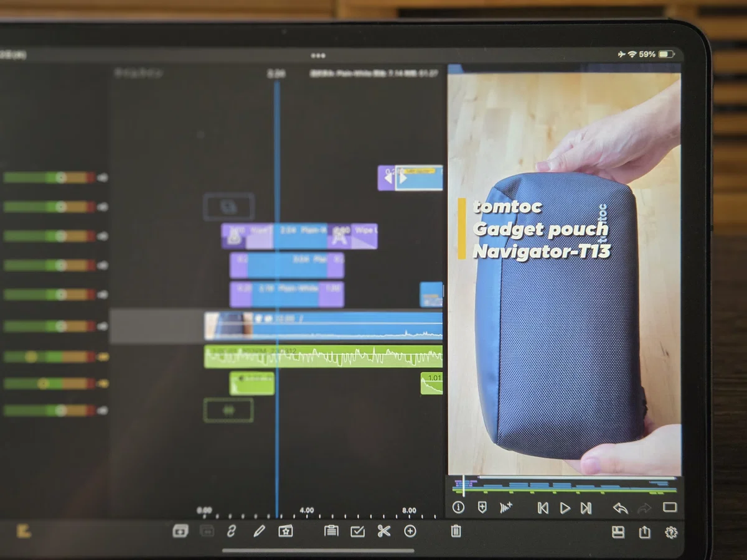Tap the three-dot multitasking menu at top
This screenshot has height=560, width=747.
coord(318,55)
